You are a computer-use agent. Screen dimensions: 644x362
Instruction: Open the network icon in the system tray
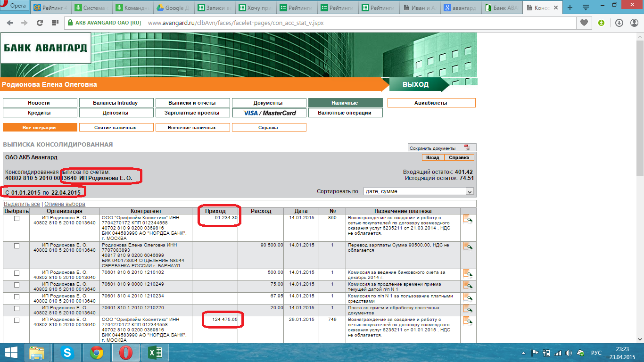coord(558,353)
